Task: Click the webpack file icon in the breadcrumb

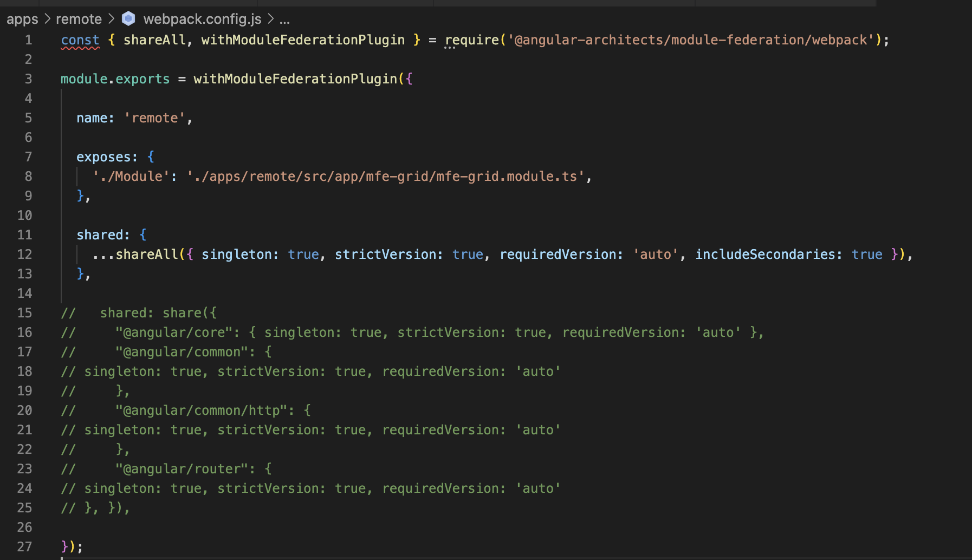Action: click(128, 18)
